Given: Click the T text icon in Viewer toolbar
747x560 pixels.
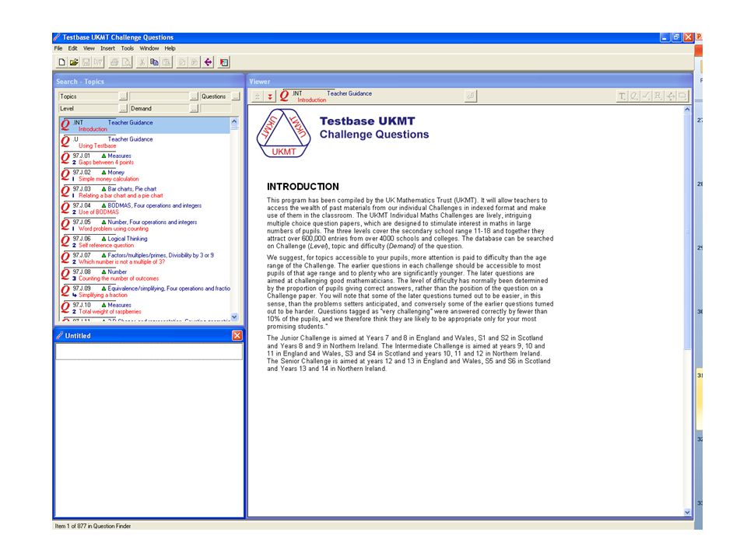Looking at the screenshot, I should tap(622, 96).
